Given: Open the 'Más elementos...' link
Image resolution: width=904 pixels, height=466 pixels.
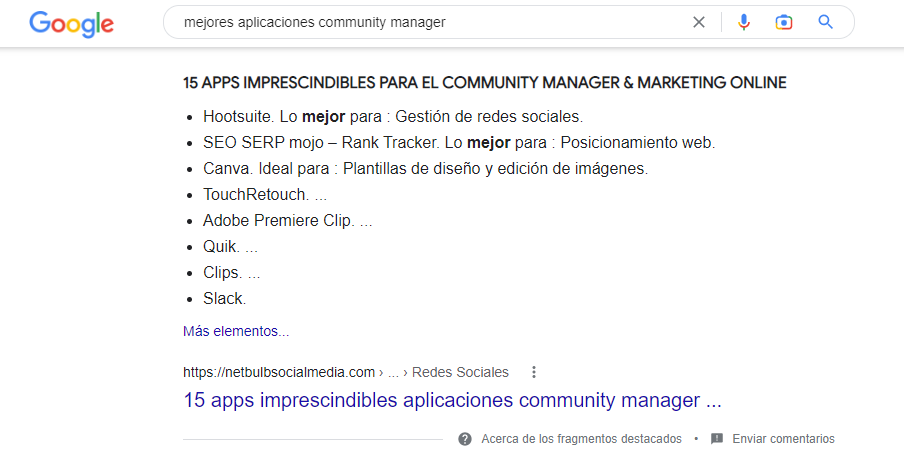Looking at the screenshot, I should (x=236, y=331).
